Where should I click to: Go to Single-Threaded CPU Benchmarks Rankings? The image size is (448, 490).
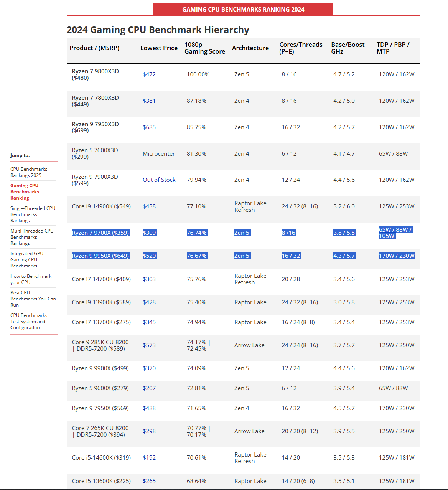[x=33, y=214]
